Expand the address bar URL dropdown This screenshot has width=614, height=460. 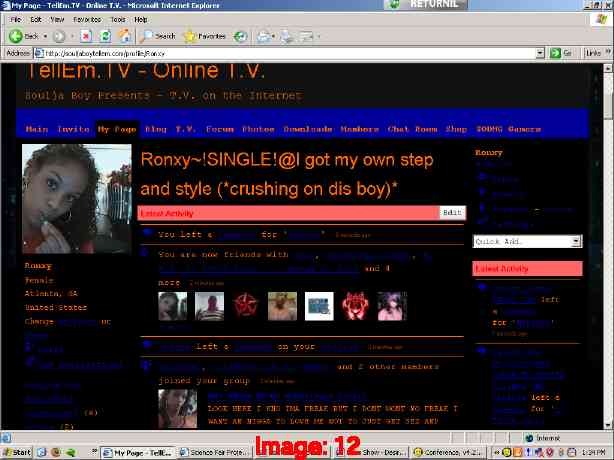pos(540,53)
